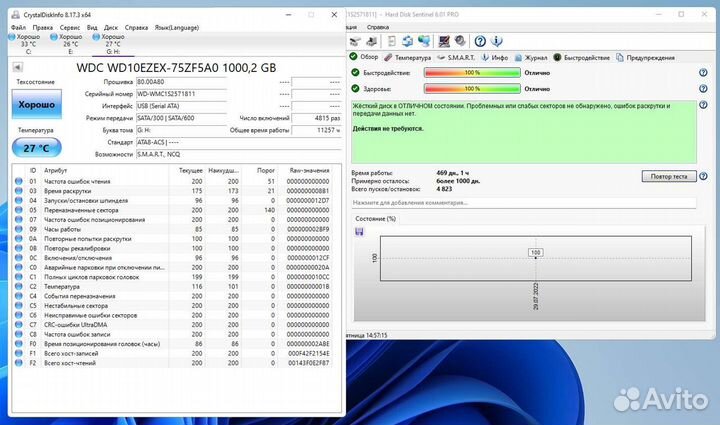Click help icon beside the Быстродействие performance bar

pyautogui.click(x=703, y=73)
